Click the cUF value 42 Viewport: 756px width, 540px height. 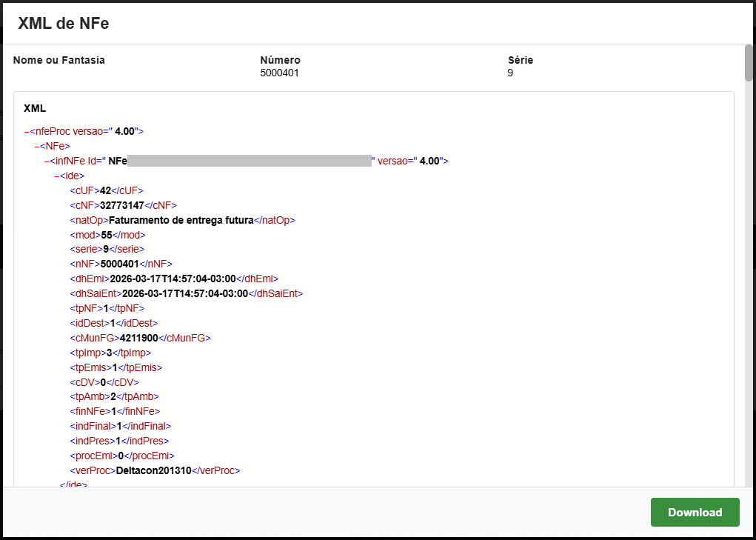(105, 190)
